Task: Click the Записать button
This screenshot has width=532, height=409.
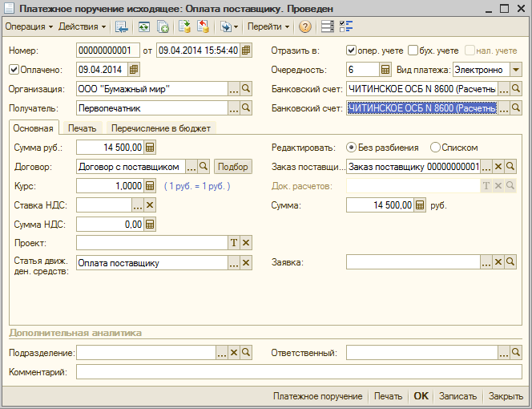Action: [457, 396]
